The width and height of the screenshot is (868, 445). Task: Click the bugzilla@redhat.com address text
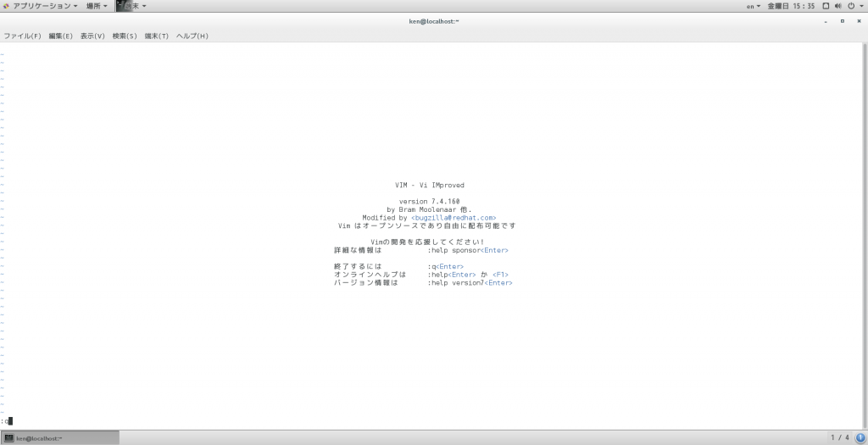click(453, 218)
